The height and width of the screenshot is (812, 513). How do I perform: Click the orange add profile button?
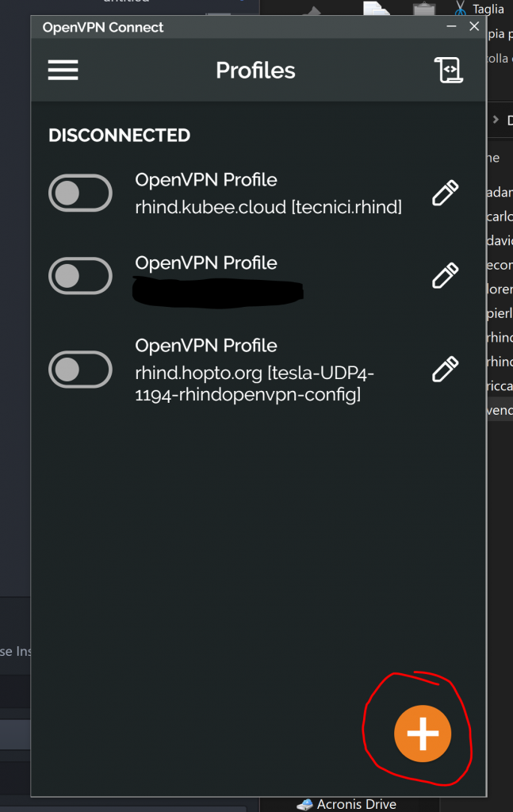tap(422, 733)
